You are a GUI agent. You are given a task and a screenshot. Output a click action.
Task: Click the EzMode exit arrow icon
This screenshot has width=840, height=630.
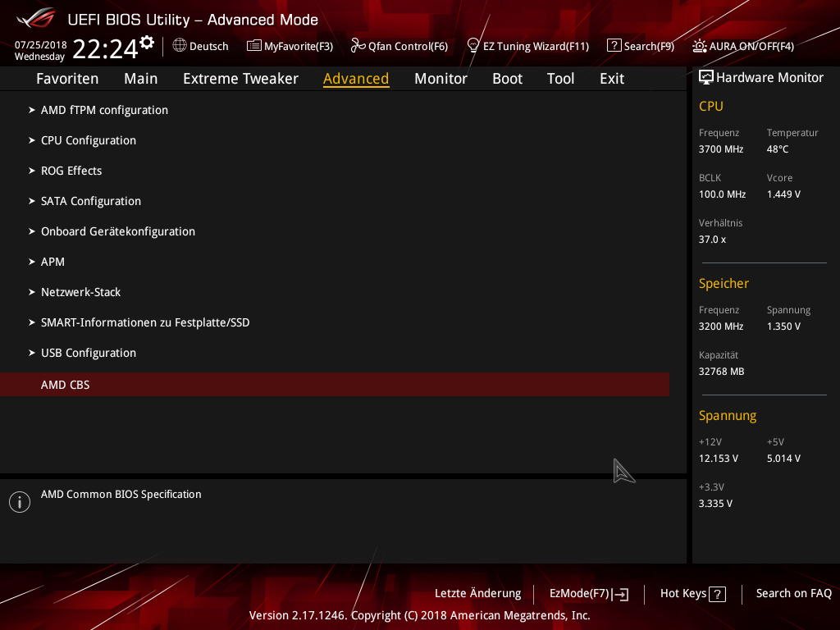(x=620, y=594)
